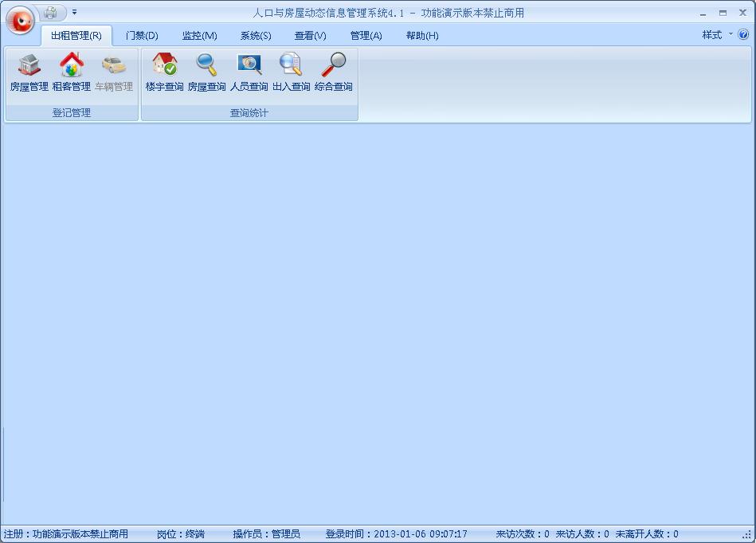Click the 登记管理 group label
The height and width of the screenshot is (543, 756).
[72, 113]
